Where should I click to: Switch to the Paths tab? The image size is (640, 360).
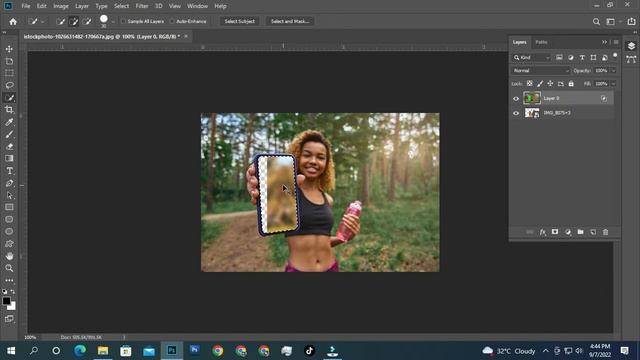pos(541,42)
